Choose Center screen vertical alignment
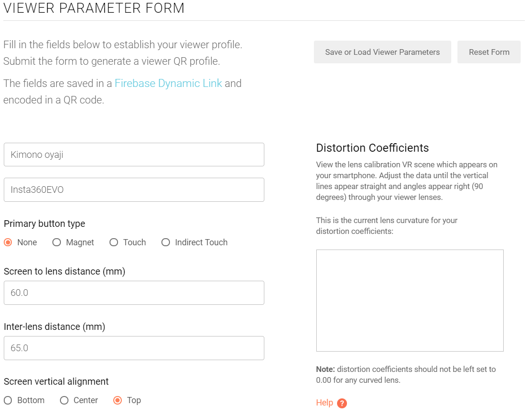Image resolution: width=532 pixels, height=414 pixels. 64,400
